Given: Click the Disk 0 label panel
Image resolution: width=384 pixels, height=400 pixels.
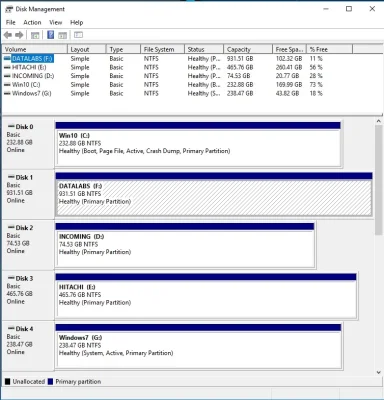Looking at the screenshot, I should (x=28, y=144).
